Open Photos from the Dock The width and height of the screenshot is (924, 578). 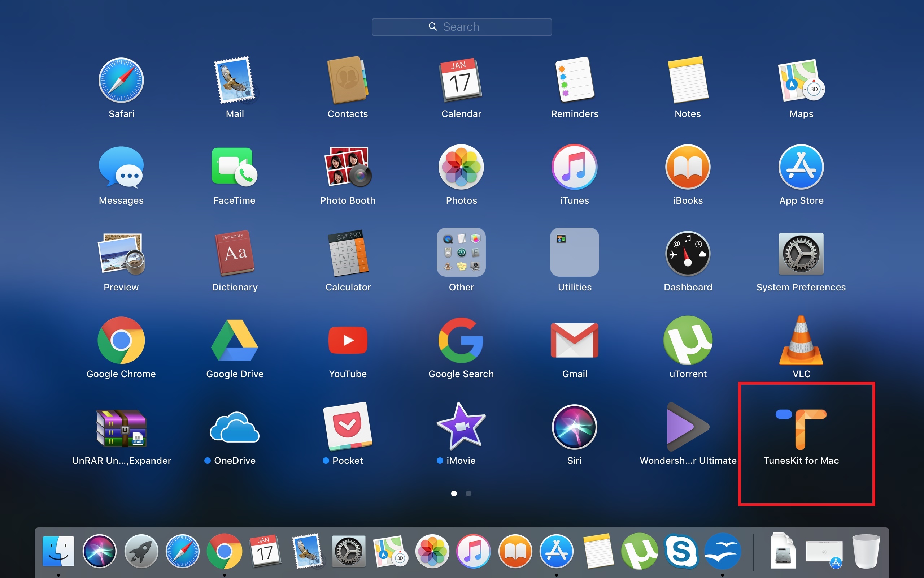(432, 551)
